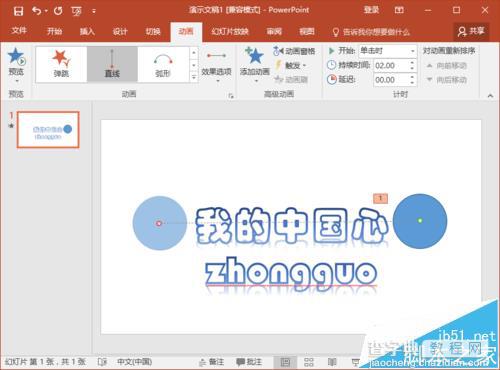Choose the 直线 line motion path
This screenshot has width=500, height=370.
[112, 64]
